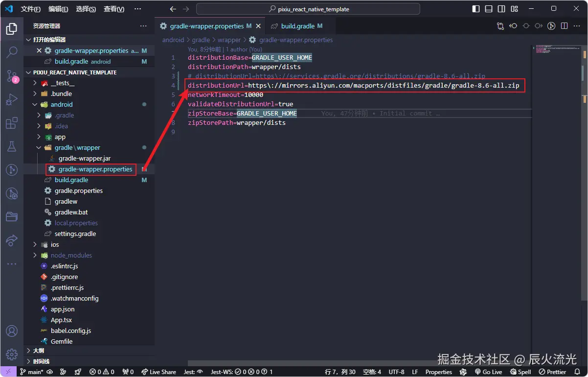
Task: Open the Search view in activity bar
Action: click(x=12, y=52)
